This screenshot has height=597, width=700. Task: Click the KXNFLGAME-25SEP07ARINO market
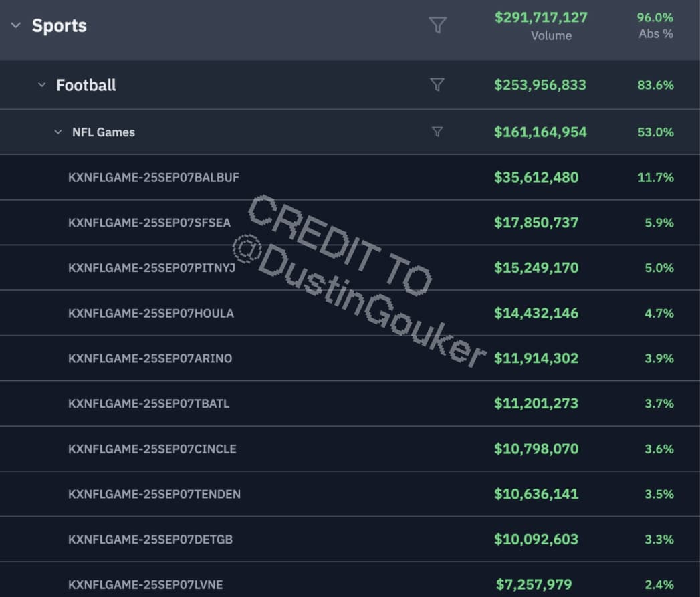[x=150, y=358]
